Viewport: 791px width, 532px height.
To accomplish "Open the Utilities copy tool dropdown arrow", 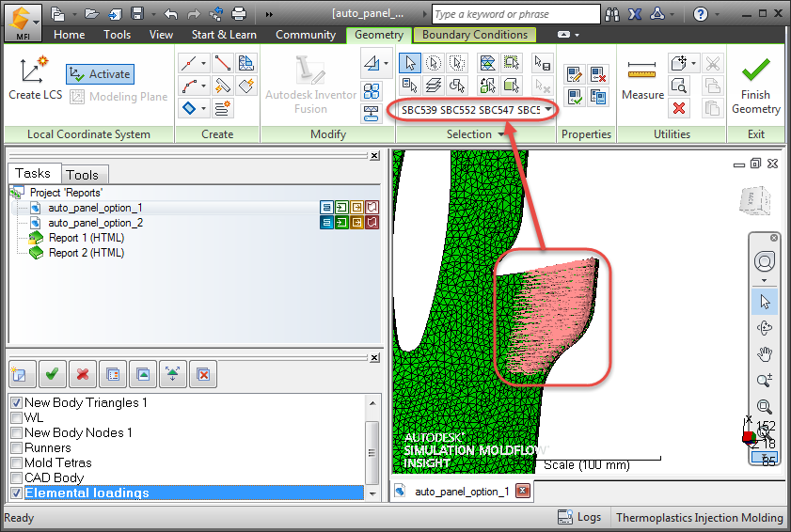I will (x=694, y=63).
